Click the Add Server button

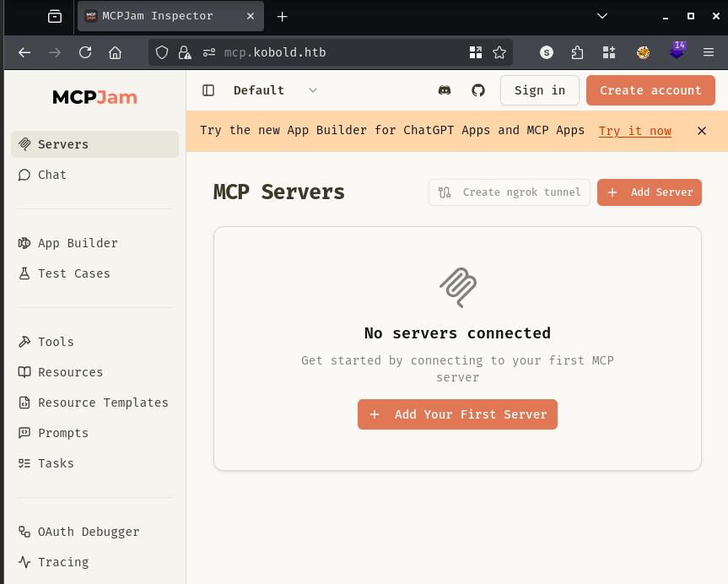(x=649, y=192)
